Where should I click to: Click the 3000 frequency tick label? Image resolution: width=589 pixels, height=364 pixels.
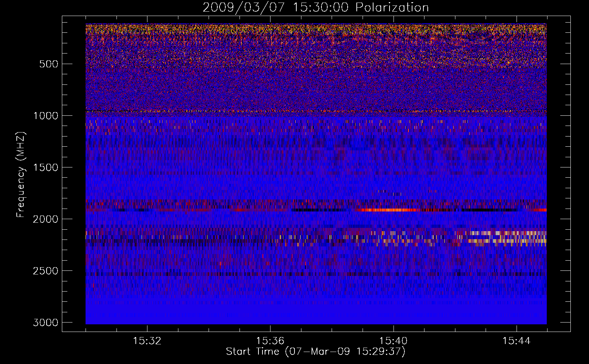[46, 323]
